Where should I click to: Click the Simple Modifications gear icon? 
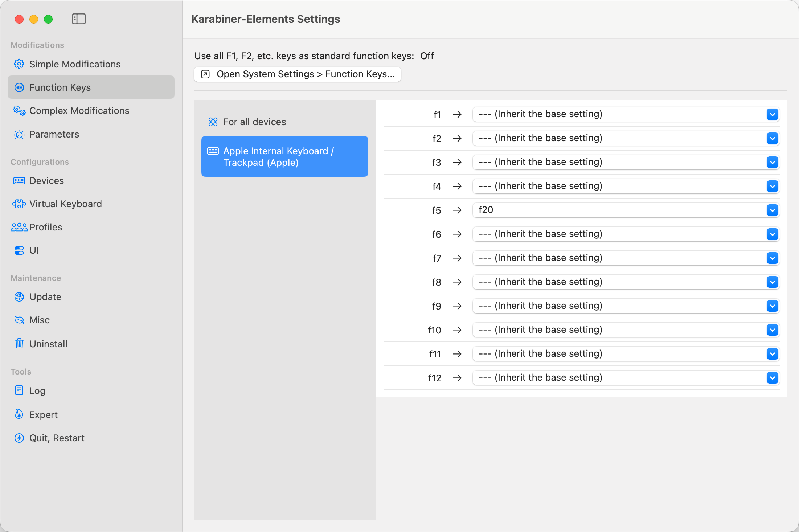tap(19, 64)
